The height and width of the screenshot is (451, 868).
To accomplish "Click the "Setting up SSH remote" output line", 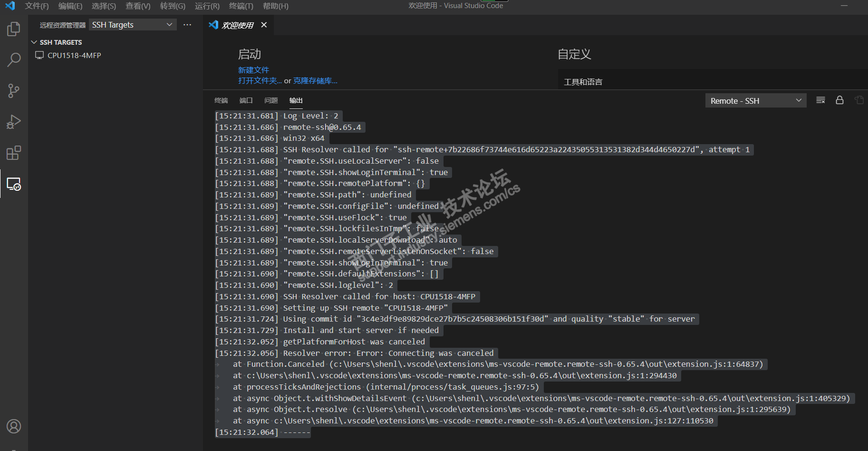I will tap(331, 308).
